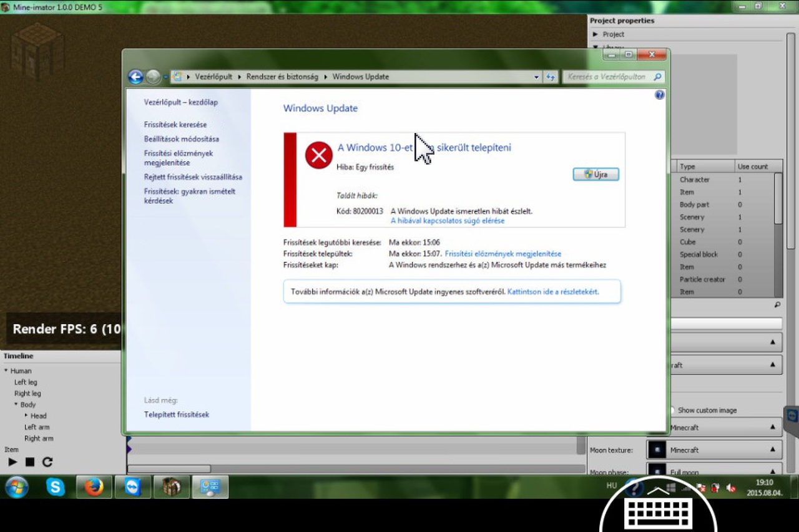Select Right arm in the Timeline

[39, 438]
